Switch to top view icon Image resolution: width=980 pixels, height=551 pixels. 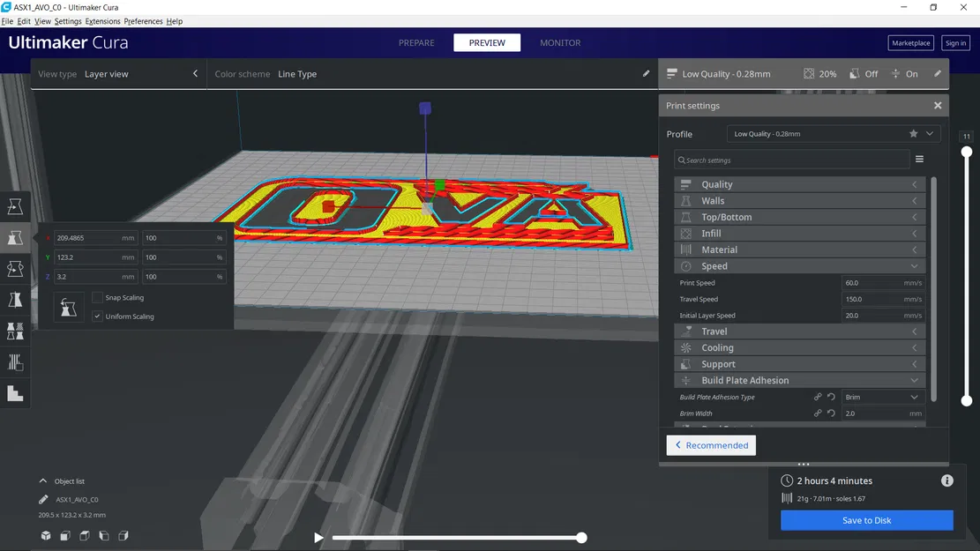(x=85, y=535)
